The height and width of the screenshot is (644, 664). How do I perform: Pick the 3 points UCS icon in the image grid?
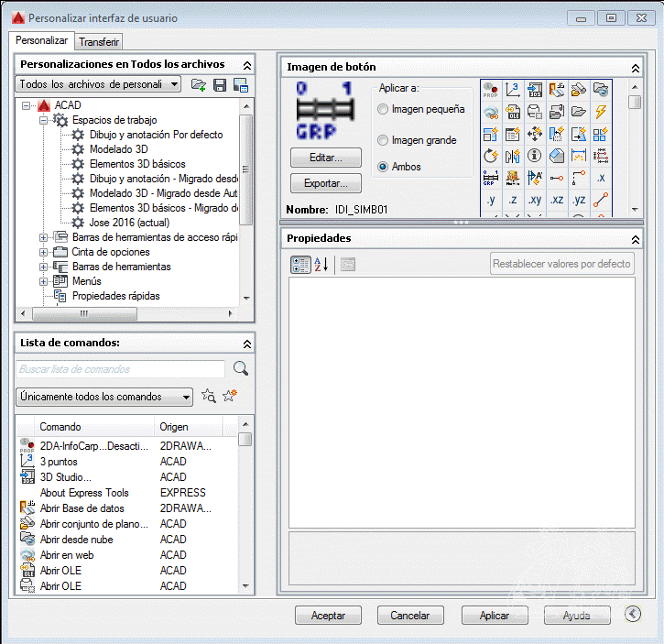click(513, 90)
